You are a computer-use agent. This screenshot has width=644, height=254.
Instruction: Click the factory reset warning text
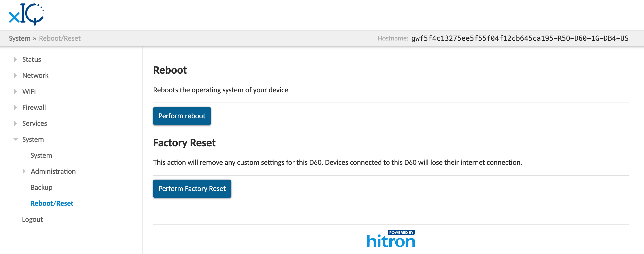point(338,162)
